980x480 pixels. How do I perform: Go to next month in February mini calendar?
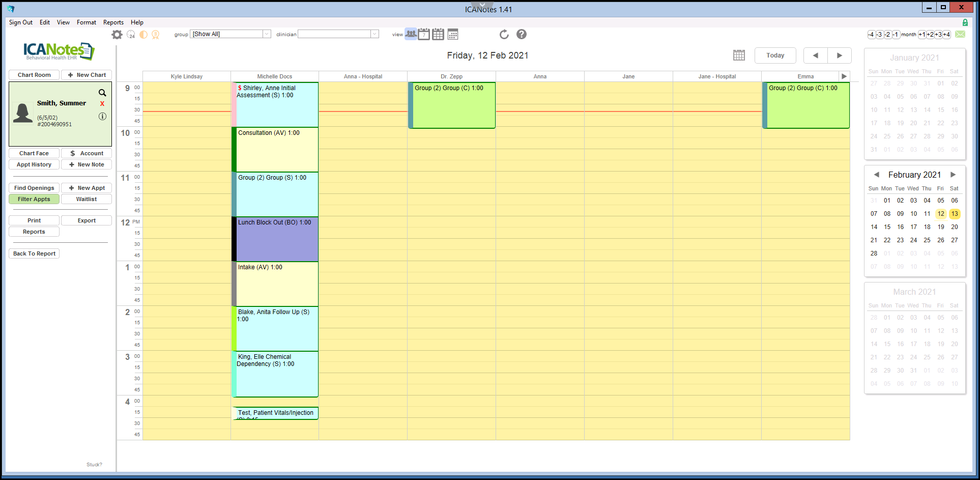point(953,175)
